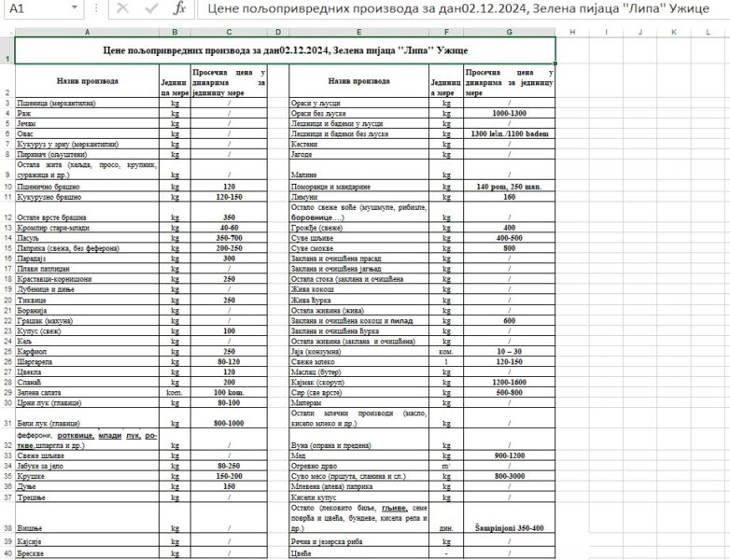
Task: Click cell 'Цвеће'
Action: (359, 553)
